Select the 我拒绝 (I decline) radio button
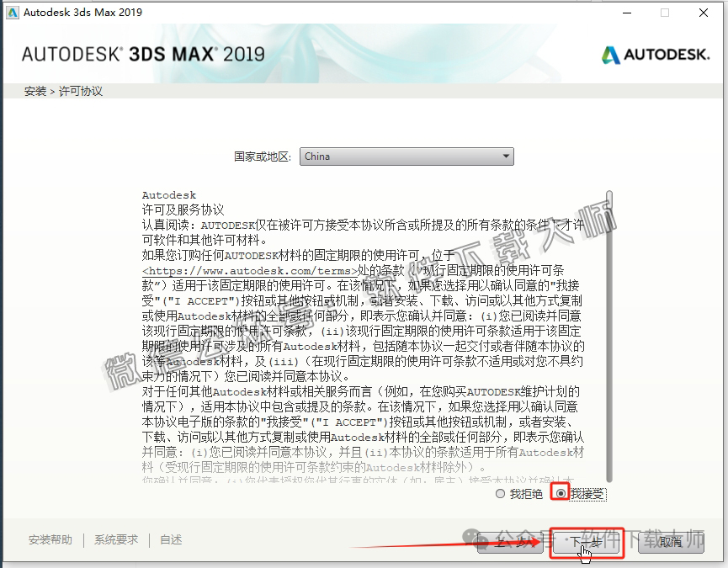Viewport: 728px width, 568px height. coord(500,494)
